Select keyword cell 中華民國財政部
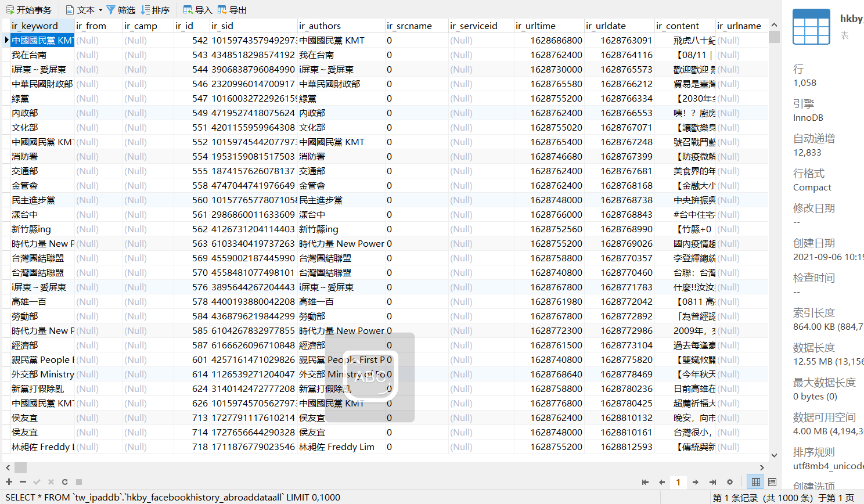The height and width of the screenshot is (504, 864). click(x=42, y=84)
